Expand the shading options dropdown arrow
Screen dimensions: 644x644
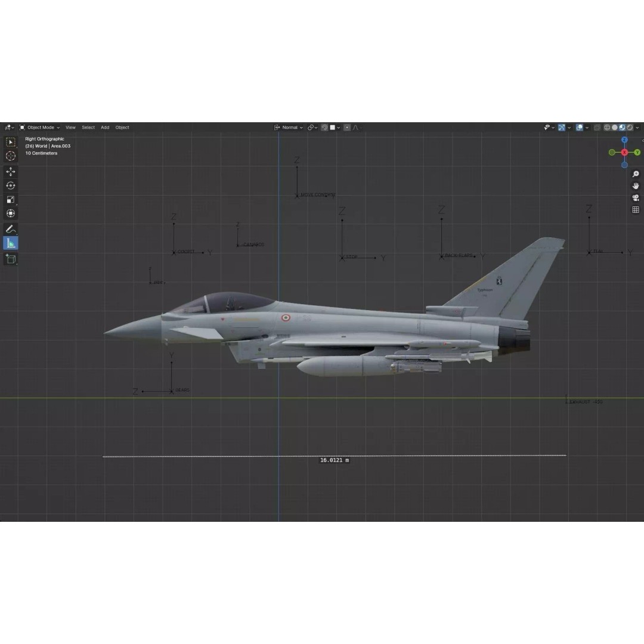pos(637,128)
